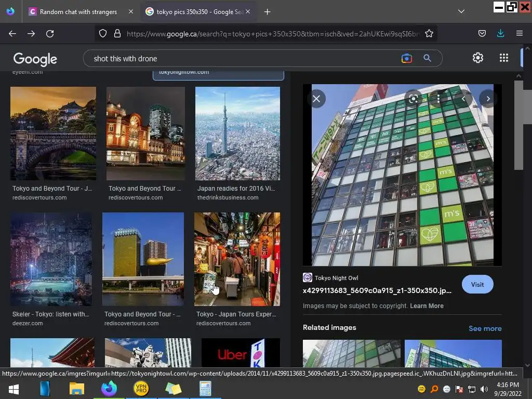
Task: Open the Learn More copyright link
Action: pyautogui.click(x=427, y=305)
